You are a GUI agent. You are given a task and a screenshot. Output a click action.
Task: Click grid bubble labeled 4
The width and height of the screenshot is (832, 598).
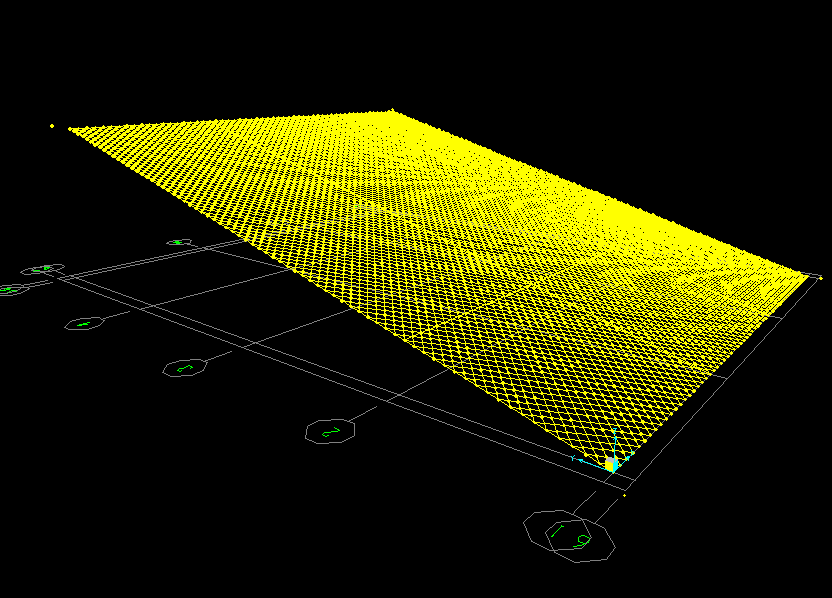tap(84, 323)
